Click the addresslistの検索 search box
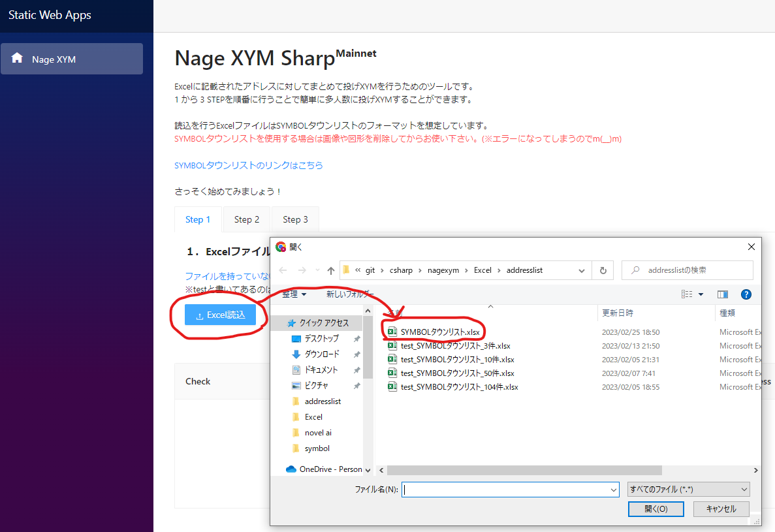 point(687,270)
